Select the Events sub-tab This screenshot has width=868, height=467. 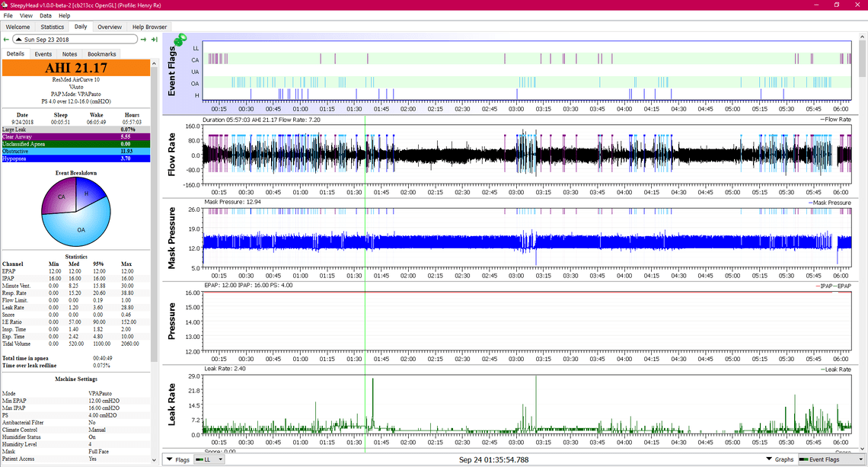43,54
